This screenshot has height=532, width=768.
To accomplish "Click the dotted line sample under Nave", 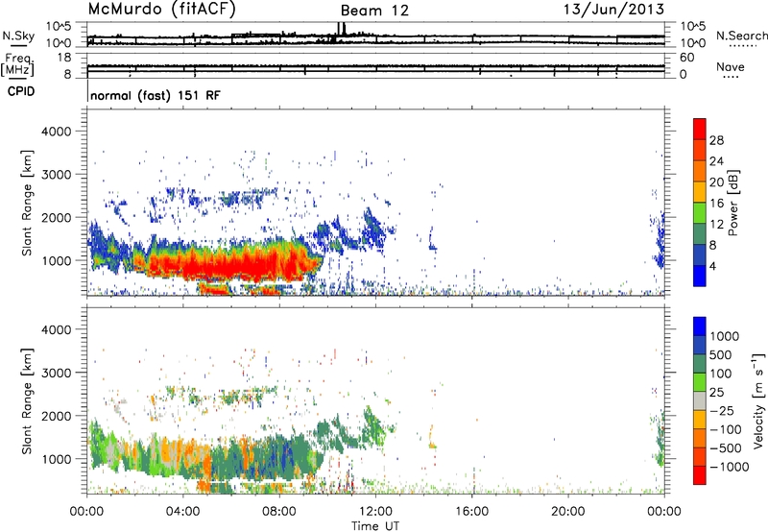I will [731, 77].
